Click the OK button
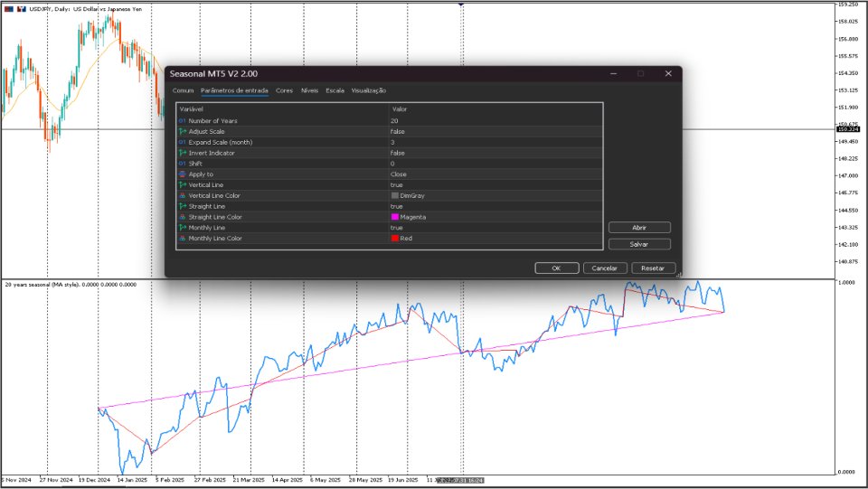 (556, 268)
